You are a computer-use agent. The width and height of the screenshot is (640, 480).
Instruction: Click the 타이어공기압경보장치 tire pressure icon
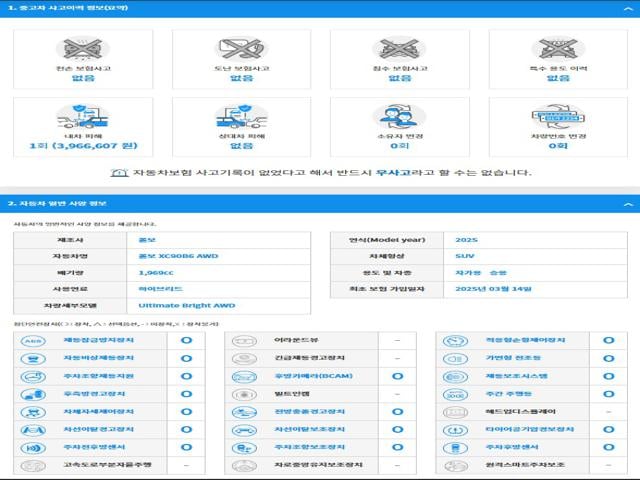(456, 429)
